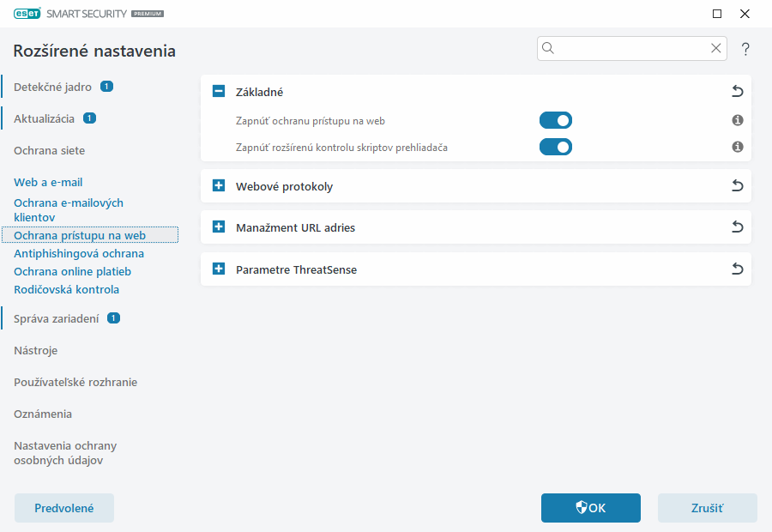Image resolution: width=772 pixels, height=532 pixels.
Task: Reset Webové protokoly settings with revert icon
Action: click(x=737, y=185)
